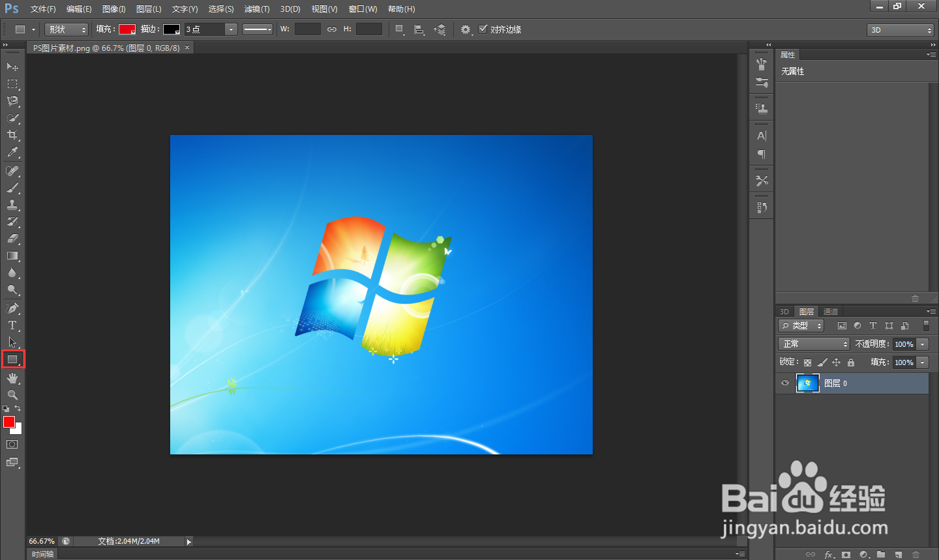Select the Gradient tool
This screenshot has width=939, height=560.
coord(12,256)
